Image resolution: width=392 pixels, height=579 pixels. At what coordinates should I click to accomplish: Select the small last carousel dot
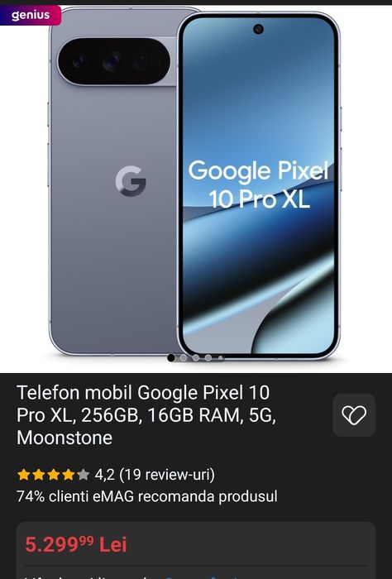point(220,358)
